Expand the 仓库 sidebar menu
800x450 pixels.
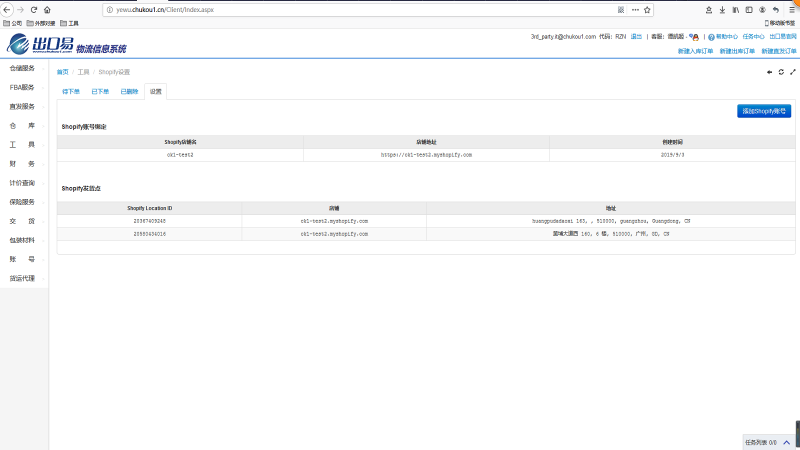coord(24,126)
